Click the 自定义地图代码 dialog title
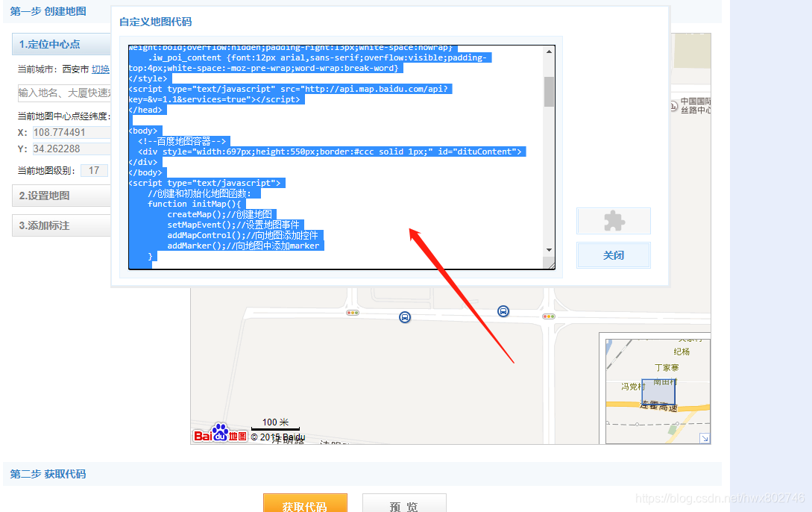Viewport: 812px width, 512px height. pos(155,22)
